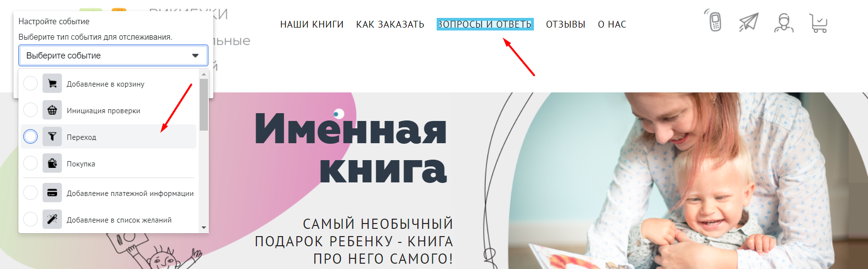Click the scrollbar down arrow in event list
The image size is (868, 269).
tap(204, 227)
